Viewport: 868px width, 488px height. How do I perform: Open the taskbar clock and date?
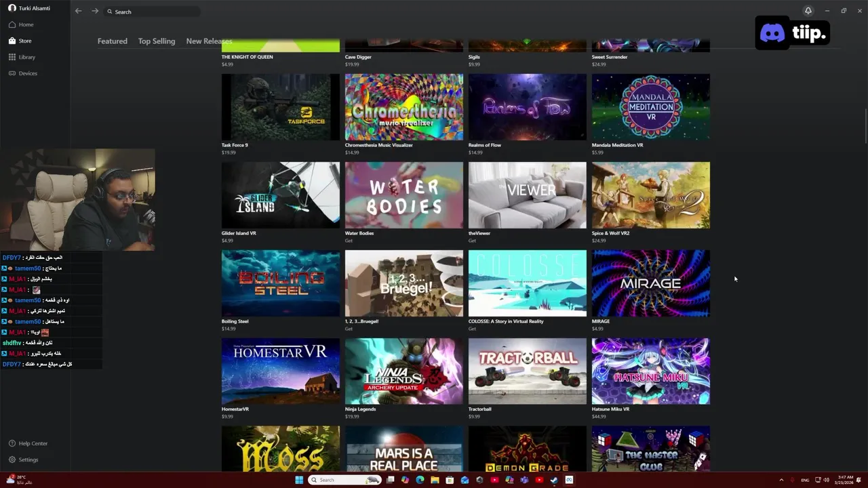[x=845, y=480]
